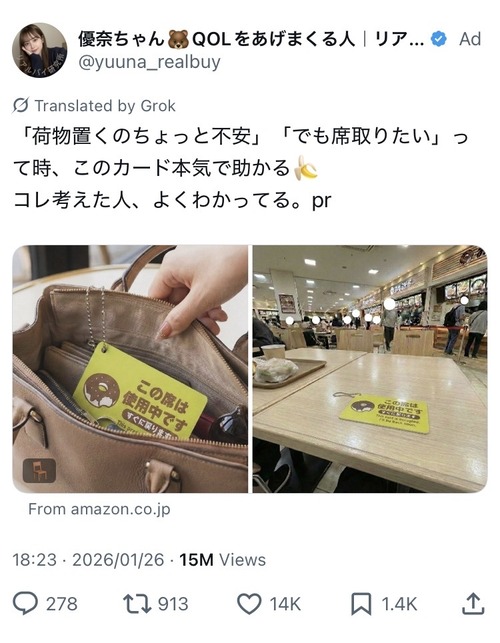Tap the repost arrows icon

point(137,604)
